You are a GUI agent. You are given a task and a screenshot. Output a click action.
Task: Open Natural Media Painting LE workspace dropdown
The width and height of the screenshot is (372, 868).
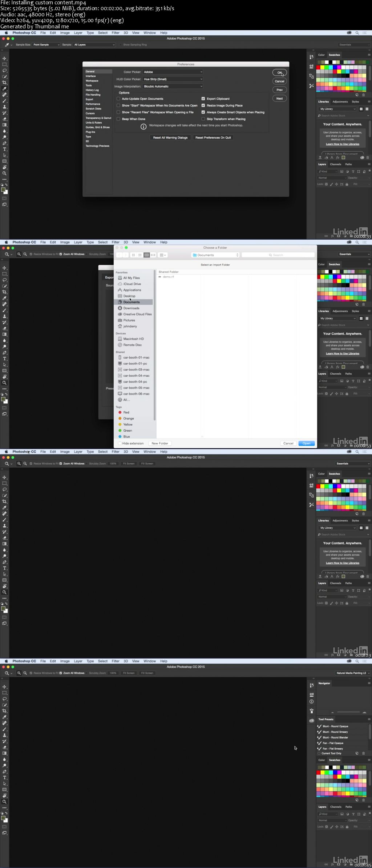coord(352,673)
